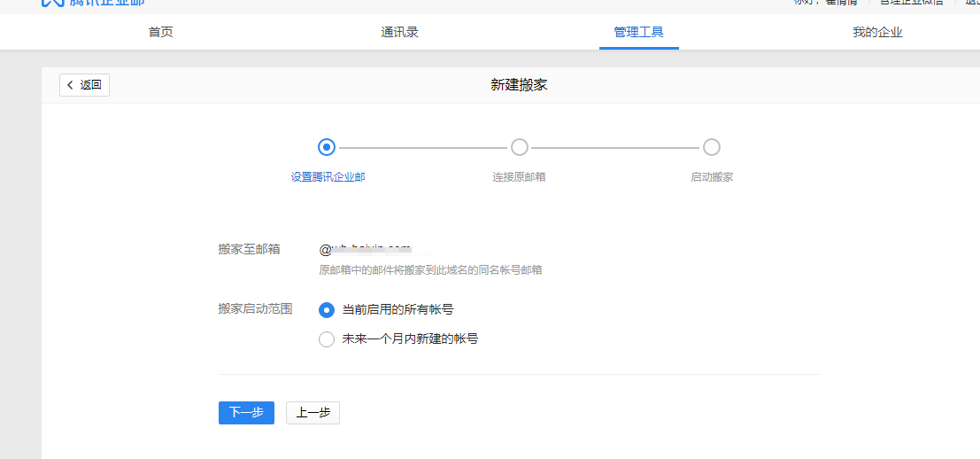The image size is (980, 459).
Task: Open the 管理工具 tab
Action: coord(638,33)
